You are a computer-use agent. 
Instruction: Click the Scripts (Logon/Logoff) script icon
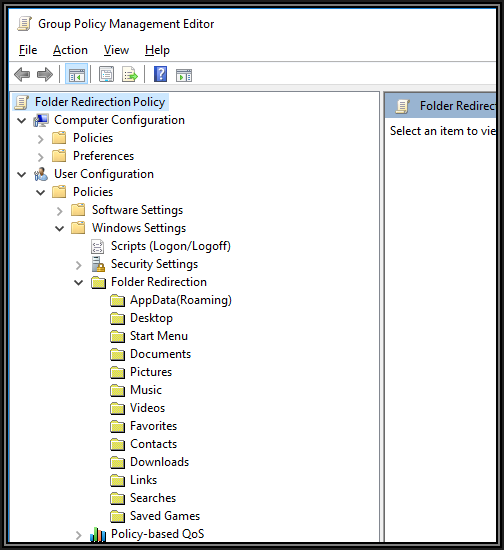98,246
